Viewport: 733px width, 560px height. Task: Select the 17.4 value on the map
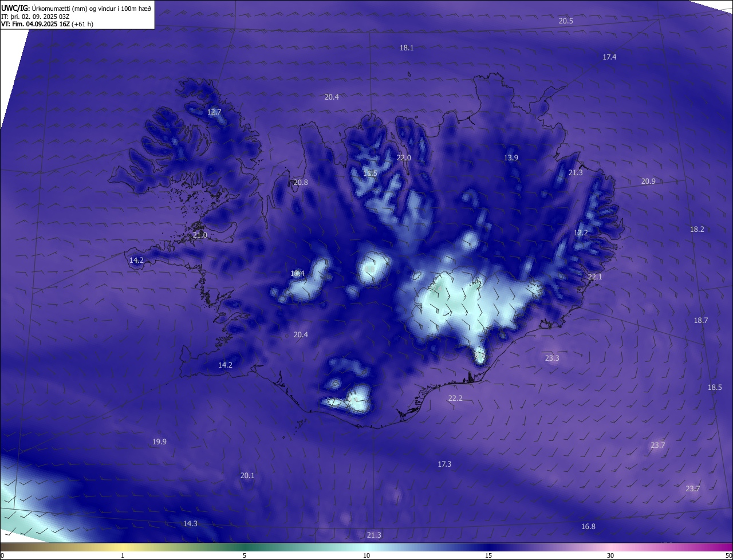(609, 57)
